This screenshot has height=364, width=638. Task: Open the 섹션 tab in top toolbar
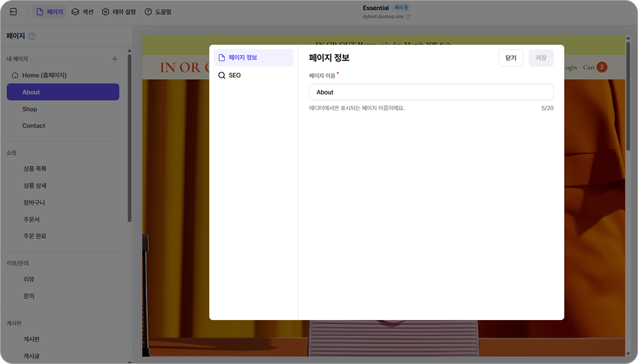(x=82, y=12)
